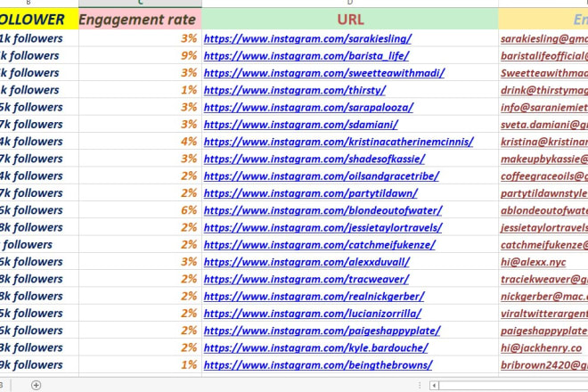
Task: Select the 4% engagement rate cell
Action: tap(140, 142)
